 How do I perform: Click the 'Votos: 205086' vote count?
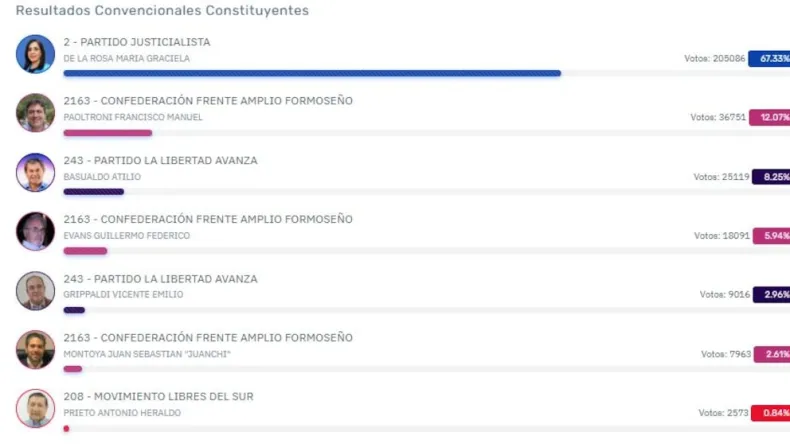tap(714, 58)
